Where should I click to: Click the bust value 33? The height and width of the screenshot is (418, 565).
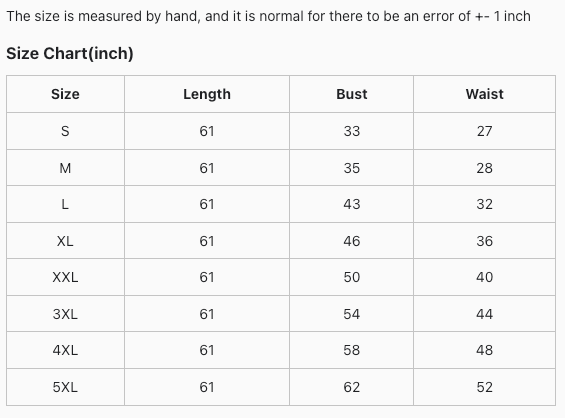(x=351, y=131)
